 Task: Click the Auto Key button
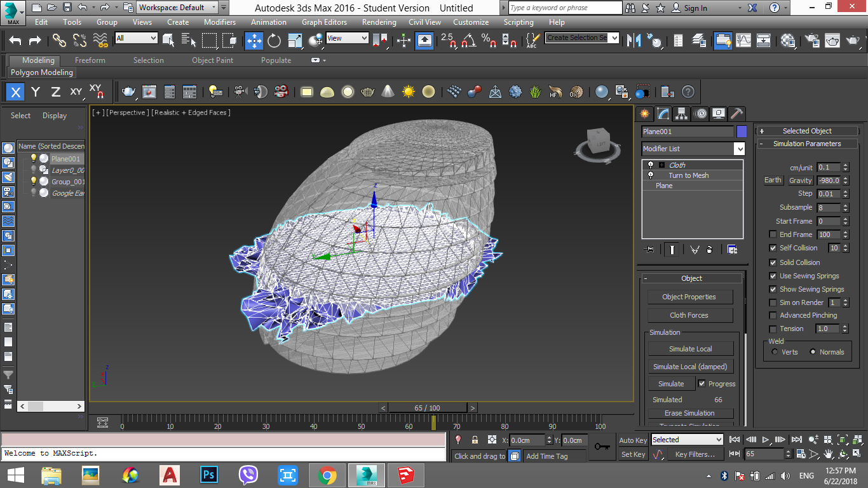pos(633,440)
